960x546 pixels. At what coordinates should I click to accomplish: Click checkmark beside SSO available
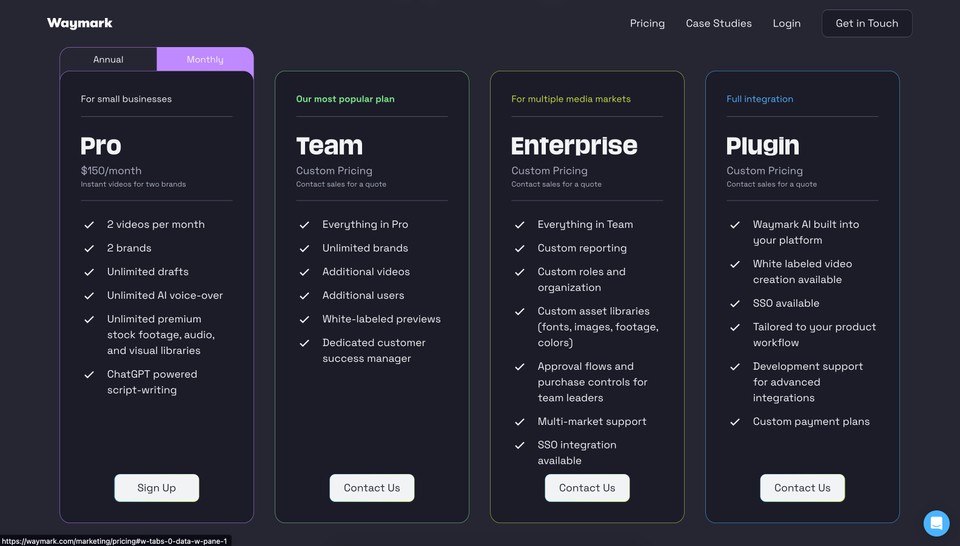click(735, 304)
